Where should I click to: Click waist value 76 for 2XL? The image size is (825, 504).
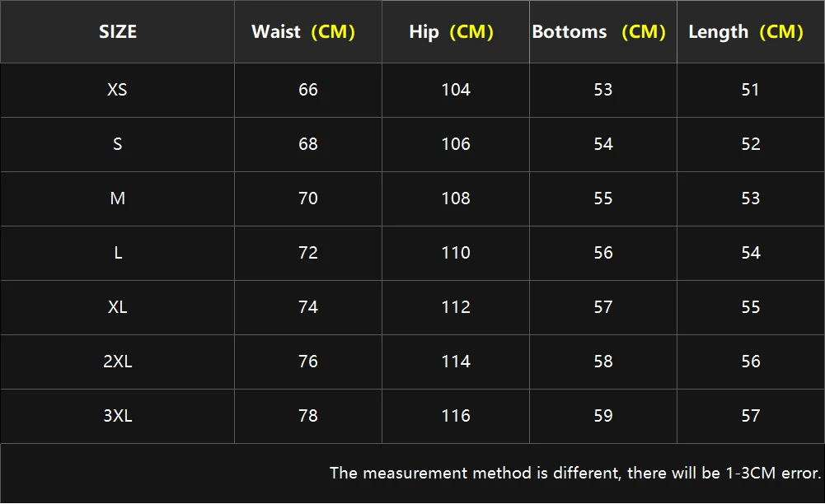point(308,362)
